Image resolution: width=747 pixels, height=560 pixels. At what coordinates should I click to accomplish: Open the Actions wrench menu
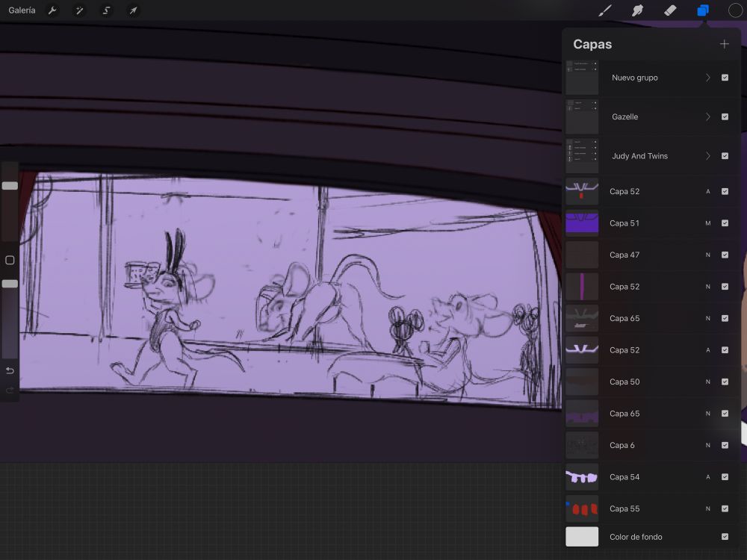tap(52, 10)
